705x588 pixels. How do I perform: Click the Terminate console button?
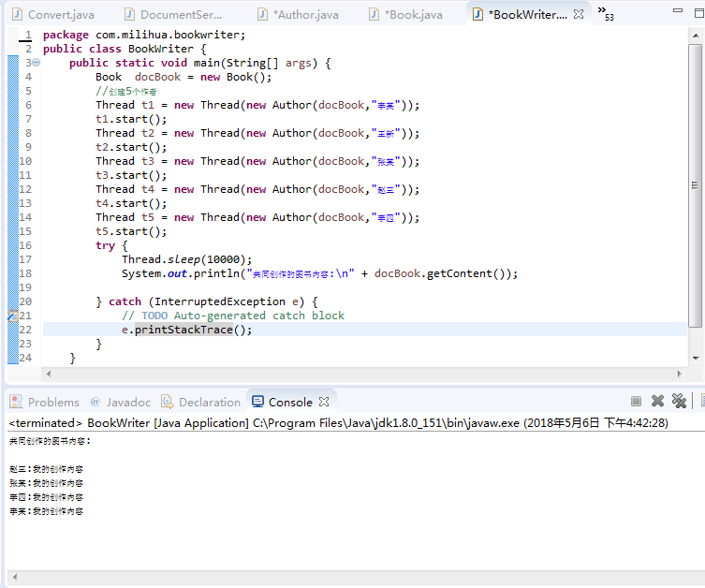pyautogui.click(x=636, y=401)
